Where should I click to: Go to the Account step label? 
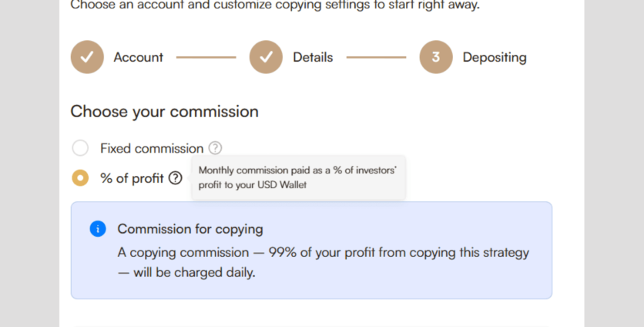(x=139, y=57)
